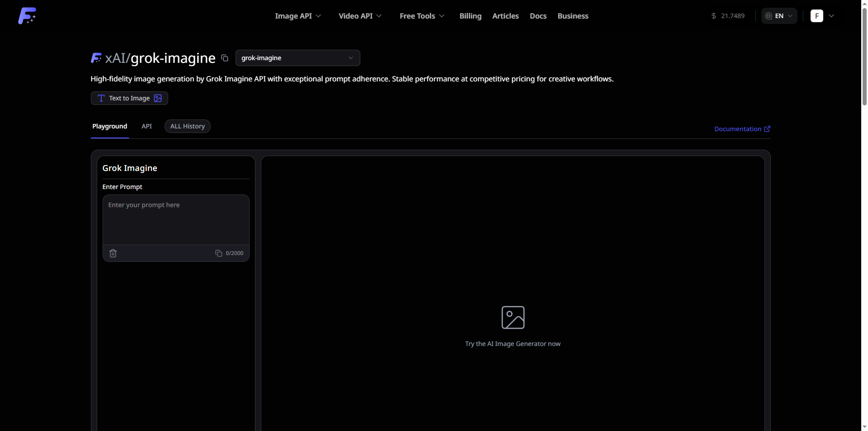This screenshot has width=868, height=431.
Task: Switch to the API tab
Action: point(146,126)
